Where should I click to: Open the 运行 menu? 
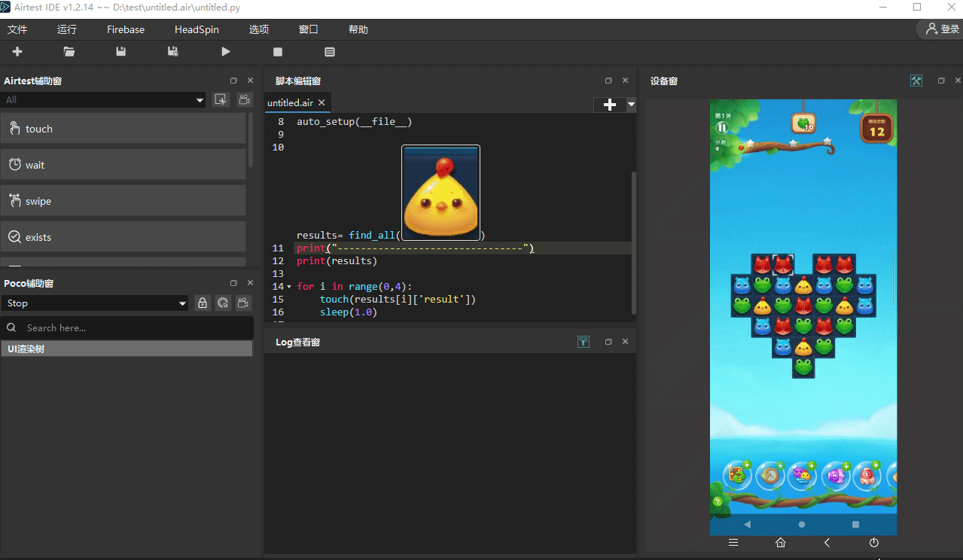tap(67, 29)
